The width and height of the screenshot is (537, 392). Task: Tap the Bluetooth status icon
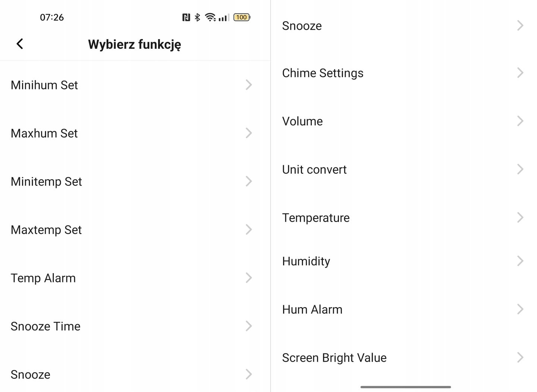pos(198,17)
